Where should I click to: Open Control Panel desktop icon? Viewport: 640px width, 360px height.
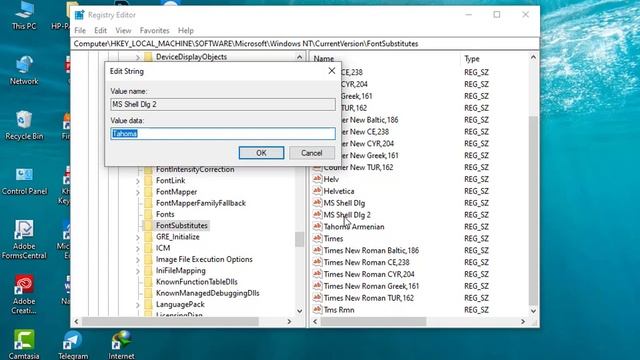[x=24, y=181]
